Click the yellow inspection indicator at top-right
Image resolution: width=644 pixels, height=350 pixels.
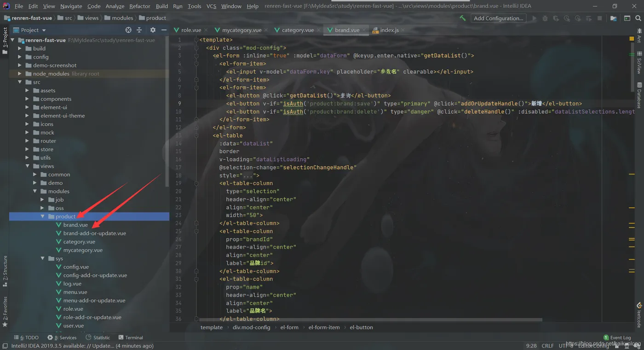(x=632, y=39)
